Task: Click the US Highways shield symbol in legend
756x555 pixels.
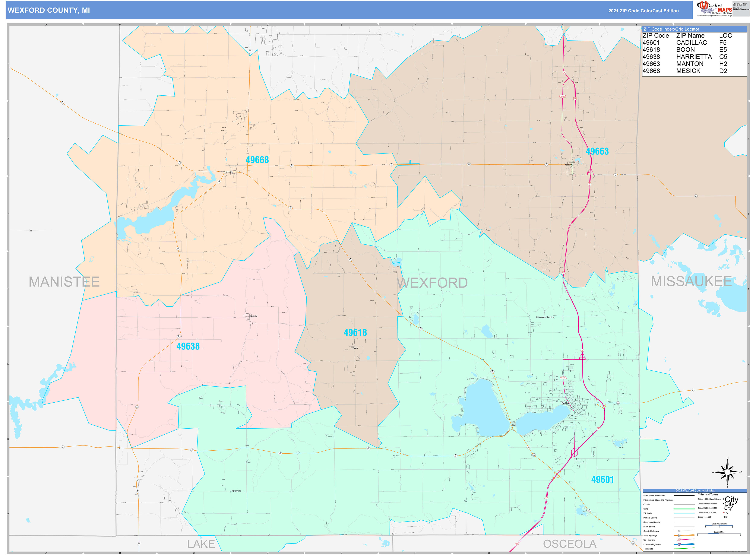Action: point(679,540)
